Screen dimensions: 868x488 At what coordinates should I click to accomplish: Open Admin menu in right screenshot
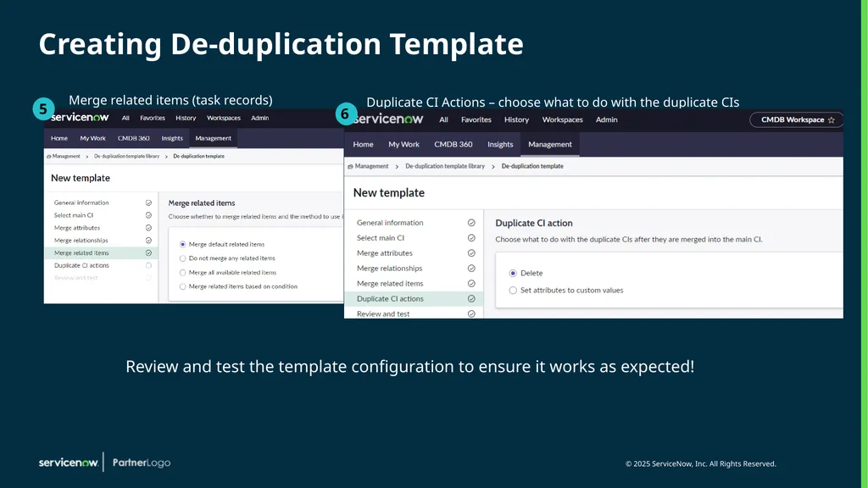(x=607, y=120)
